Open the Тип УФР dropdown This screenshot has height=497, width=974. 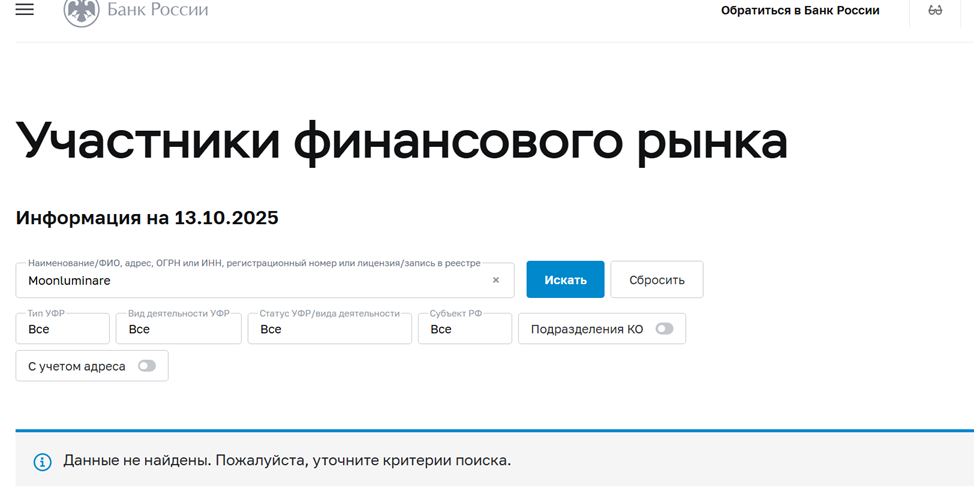click(63, 329)
